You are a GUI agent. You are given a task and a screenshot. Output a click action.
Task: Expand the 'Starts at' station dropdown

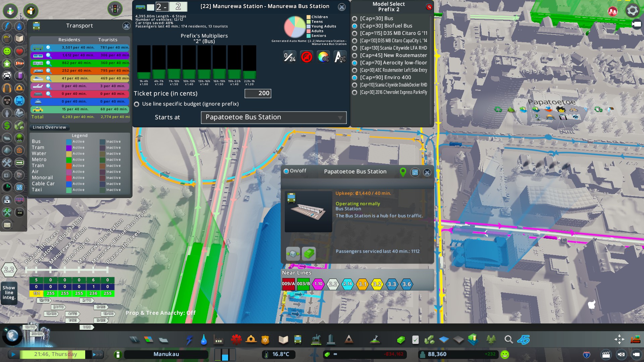pyautogui.click(x=273, y=118)
